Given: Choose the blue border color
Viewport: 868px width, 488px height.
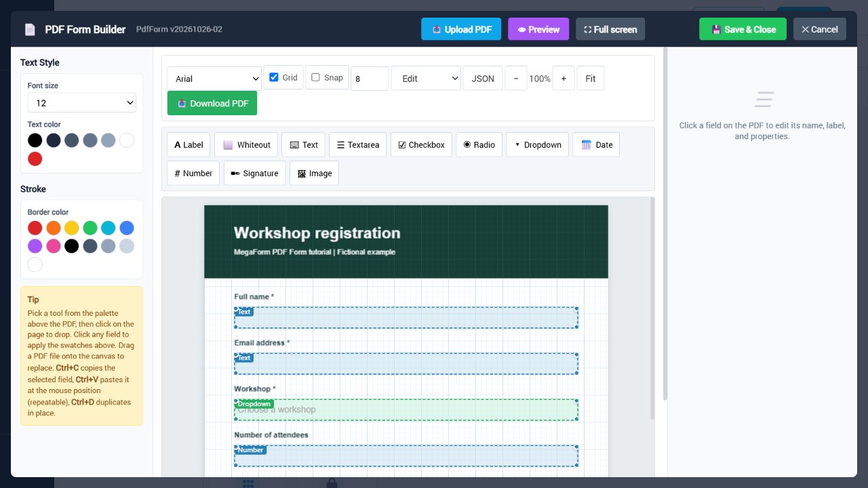Looking at the screenshot, I should [x=127, y=228].
